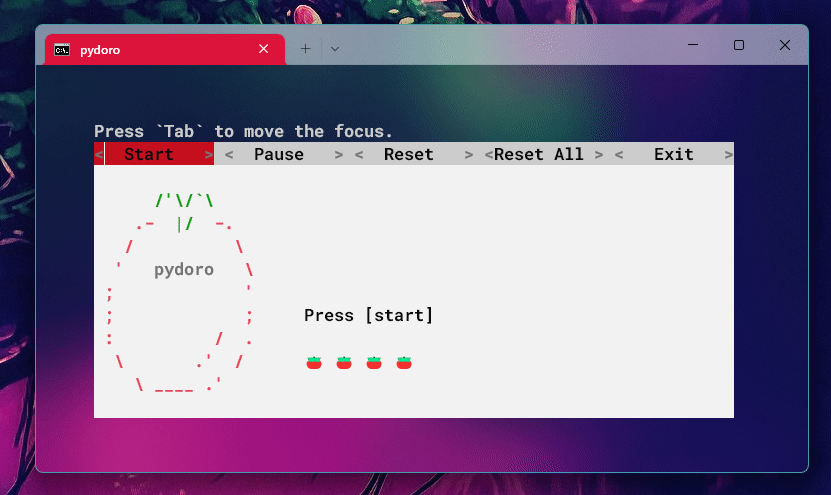The width and height of the screenshot is (831, 495).
Task: Close the pydoro tab
Action: coord(263,49)
